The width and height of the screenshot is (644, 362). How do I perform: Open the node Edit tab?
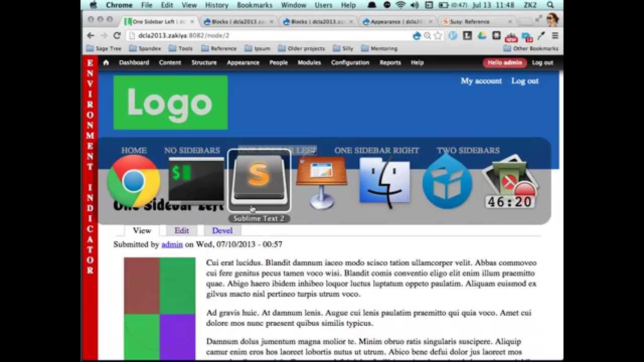click(x=182, y=231)
